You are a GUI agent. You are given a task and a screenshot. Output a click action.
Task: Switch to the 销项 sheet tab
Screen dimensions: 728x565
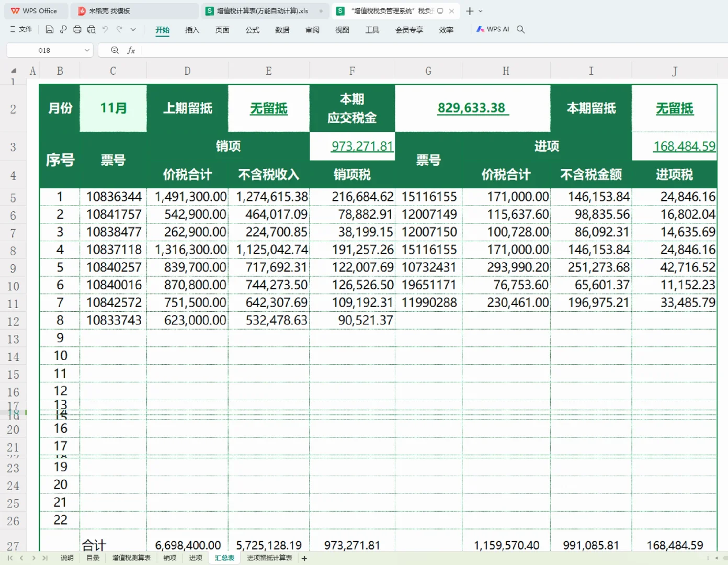(x=169, y=558)
